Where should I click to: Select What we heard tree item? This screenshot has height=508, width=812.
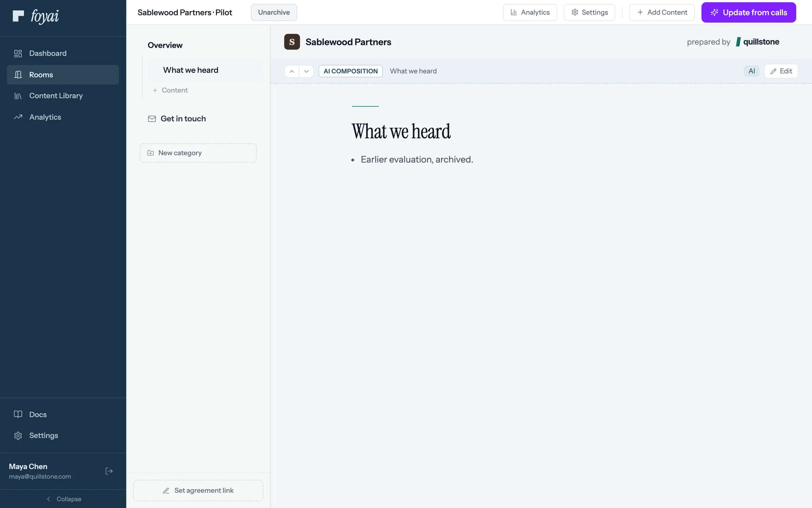point(205,70)
